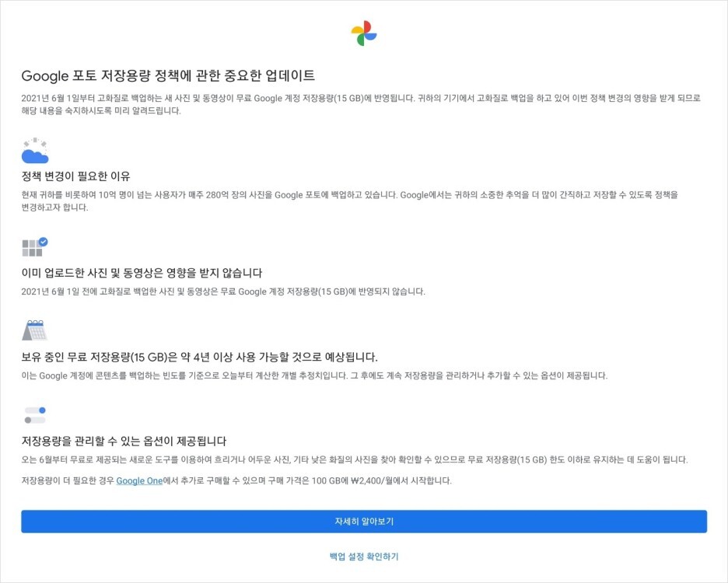Viewport: 728px width, 583px height.
Task: Click the paragraph starting 현재 귀하를 비롯하여 10억 명이 넘는 사용자
Action: (349, 201)
